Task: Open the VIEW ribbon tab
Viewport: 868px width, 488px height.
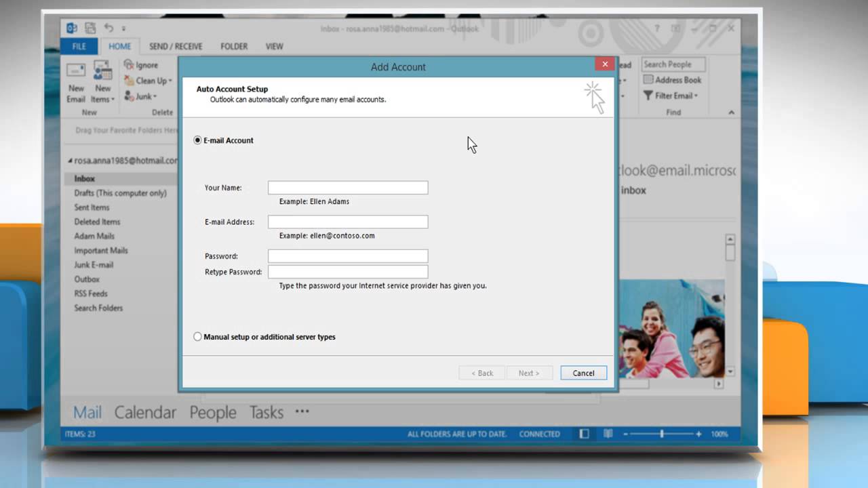Action: click(x=274, y=46)
